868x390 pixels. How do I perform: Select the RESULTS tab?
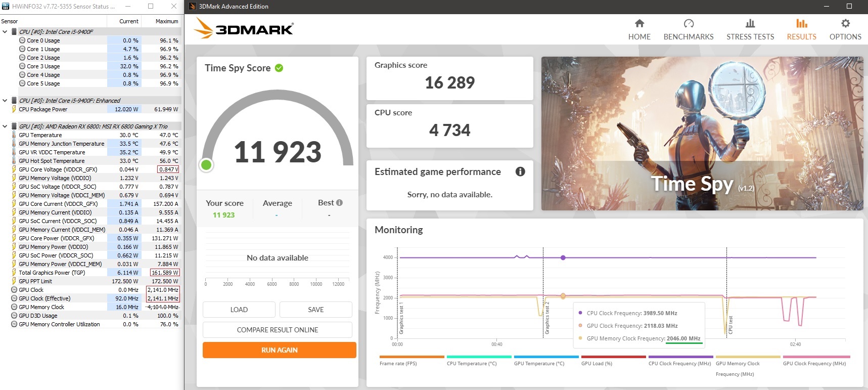(x=801, y=30)
